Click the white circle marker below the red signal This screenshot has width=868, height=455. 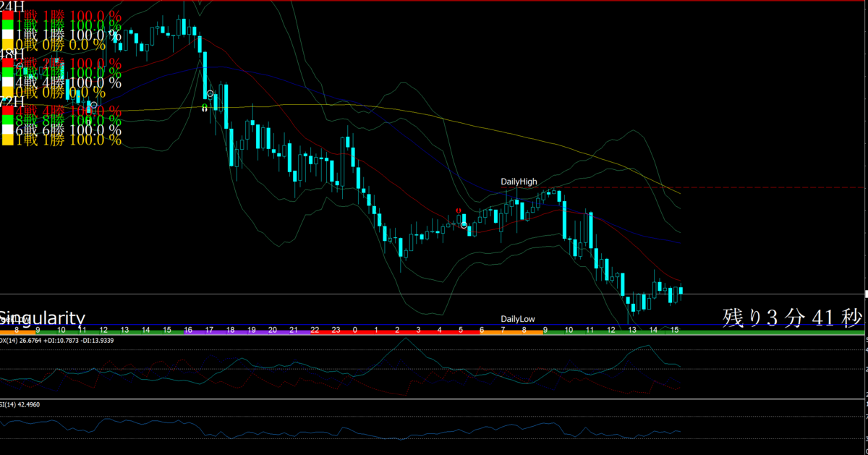[x=464, y=225]
